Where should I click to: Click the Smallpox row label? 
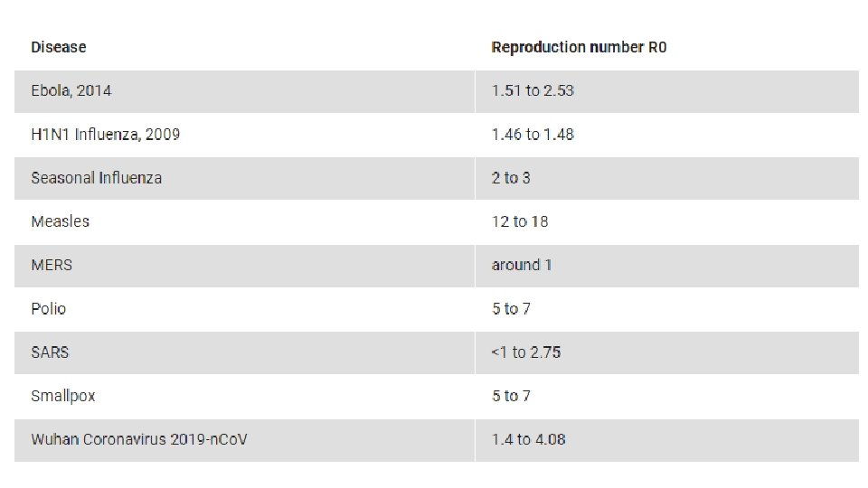pos(63,396)
